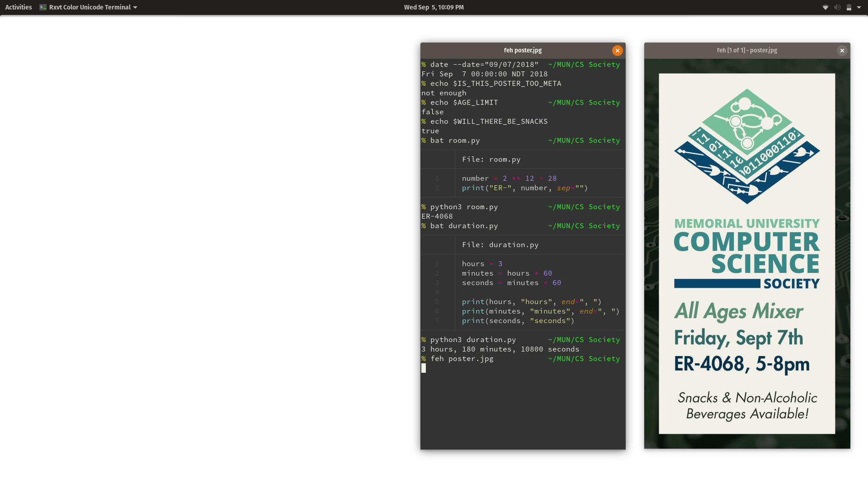The image size is (868, 488).
Task: Click the 'print("ER-", number, sep="")' code line
Action: click(525, 188)
